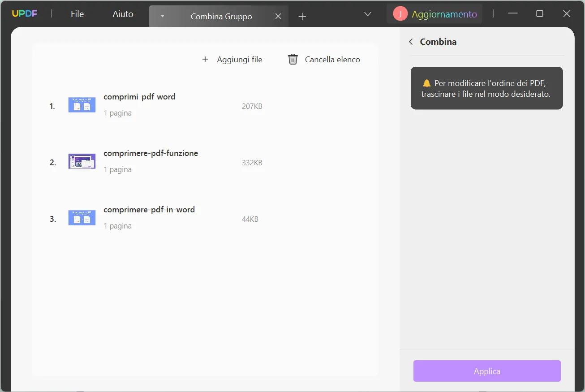Image resolution: width=585 pixels, height=392 pixels.
Task: Open the tab list dropdown arrow
Action: click(367, 14)
